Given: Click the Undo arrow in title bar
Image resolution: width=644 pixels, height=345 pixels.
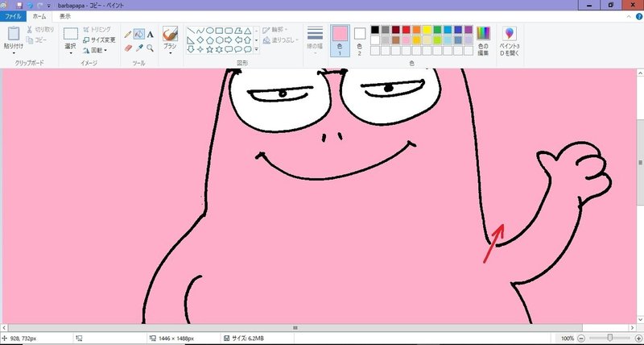Looking at the screenshot, I should pos(29,6).
